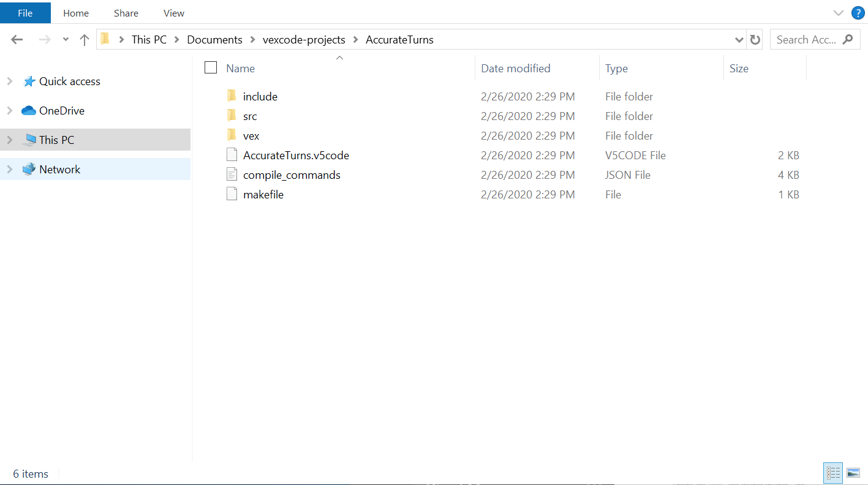This screenshot has height=485, width=868.
Task: Check the select-all checkbox beside Name column
Action: [x=211, y=67]
